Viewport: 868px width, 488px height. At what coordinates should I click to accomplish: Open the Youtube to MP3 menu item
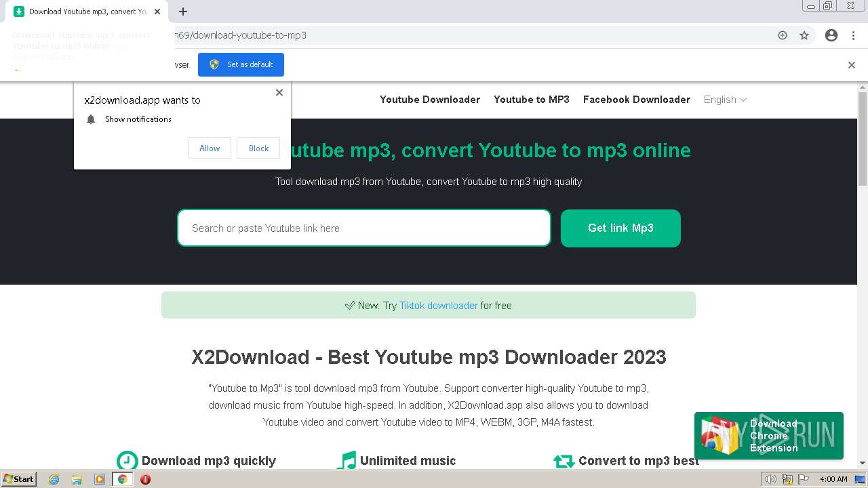(532, 100)
